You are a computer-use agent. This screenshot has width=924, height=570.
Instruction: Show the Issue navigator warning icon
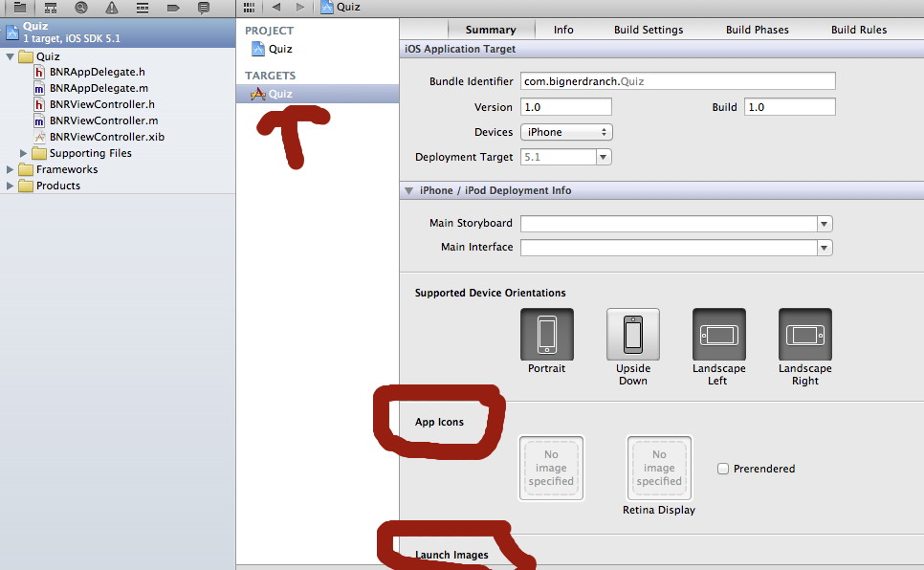pyautogui.click(x=112, y=7)
